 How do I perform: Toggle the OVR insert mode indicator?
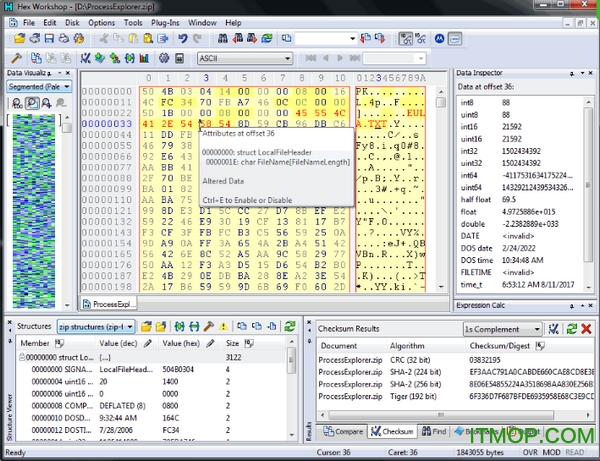[530, 452]
